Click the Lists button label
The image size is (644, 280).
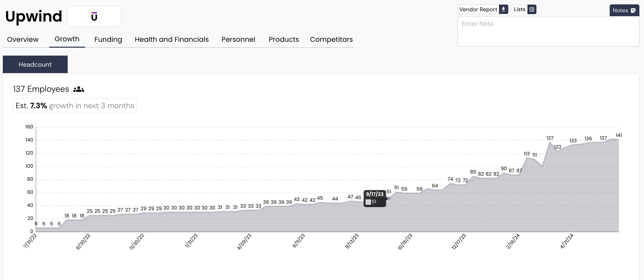(x=520, y=9)
